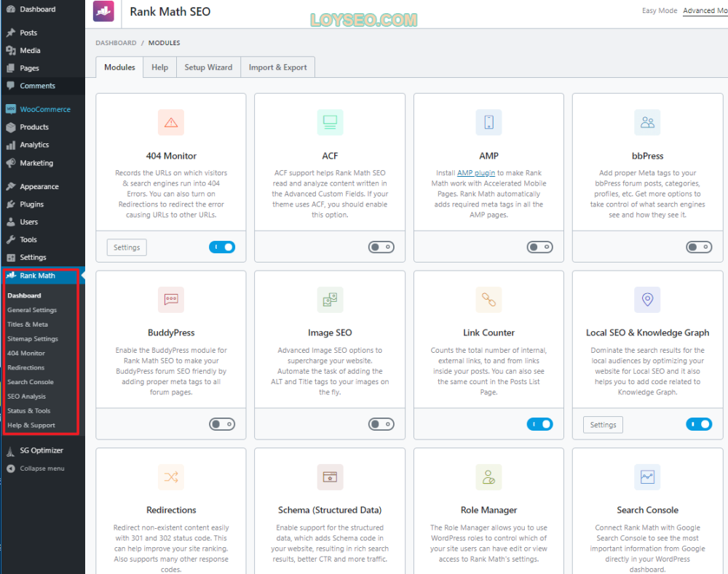Open 404 Monitor submenu item in sidebar

pyautogui.click(x=26, y=353)
